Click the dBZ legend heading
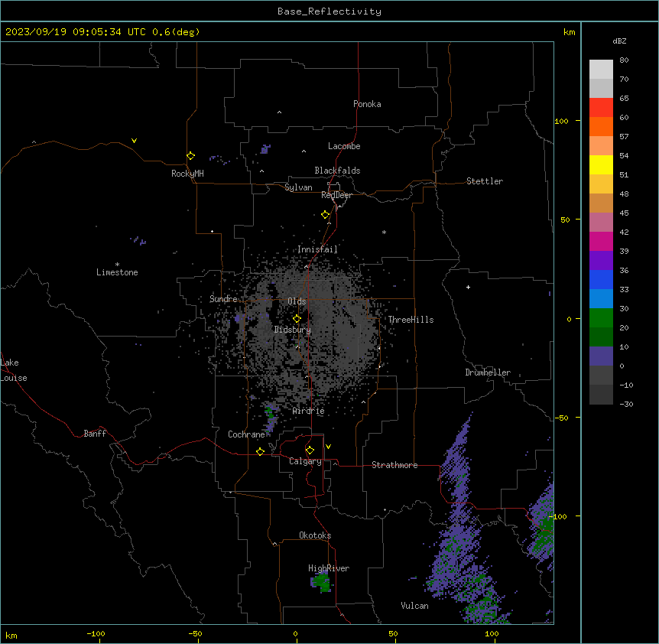 [619, 41]
